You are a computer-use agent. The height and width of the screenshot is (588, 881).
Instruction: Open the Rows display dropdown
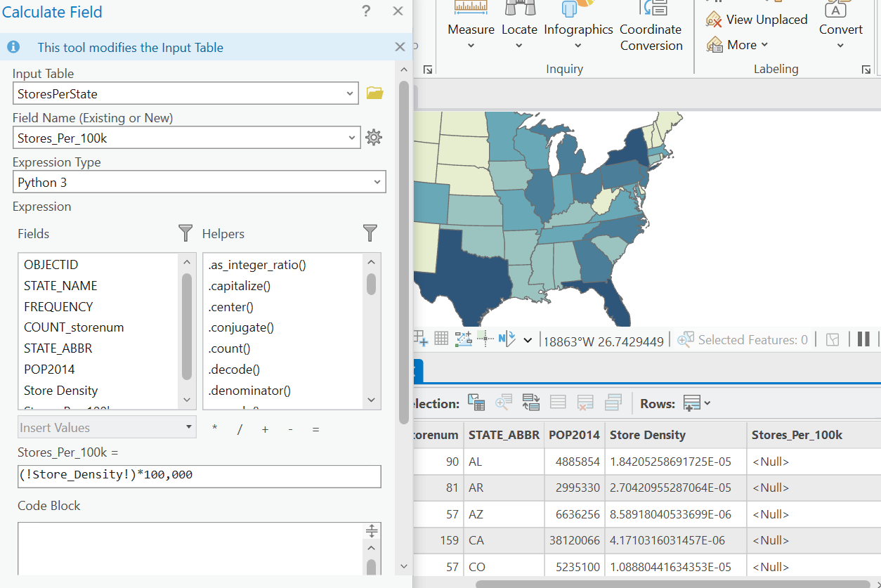pyautogui.click(x=694, y=402)
